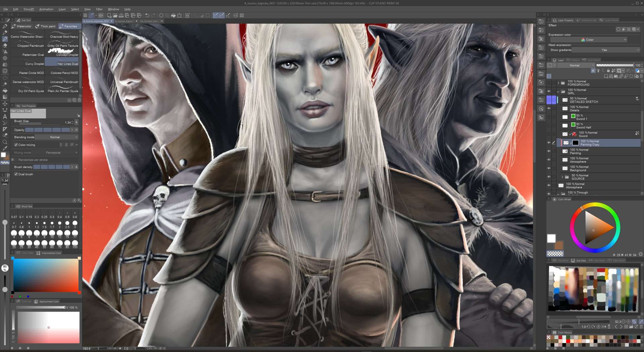Open the Expression color dropdown

pyautogui.click(x=589, y=40)
